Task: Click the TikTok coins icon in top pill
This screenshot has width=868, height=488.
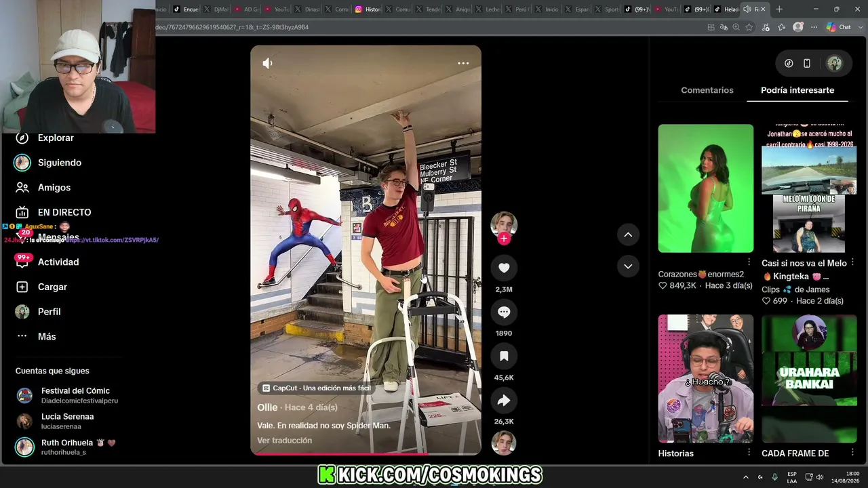Action: [x=789, y=64]
